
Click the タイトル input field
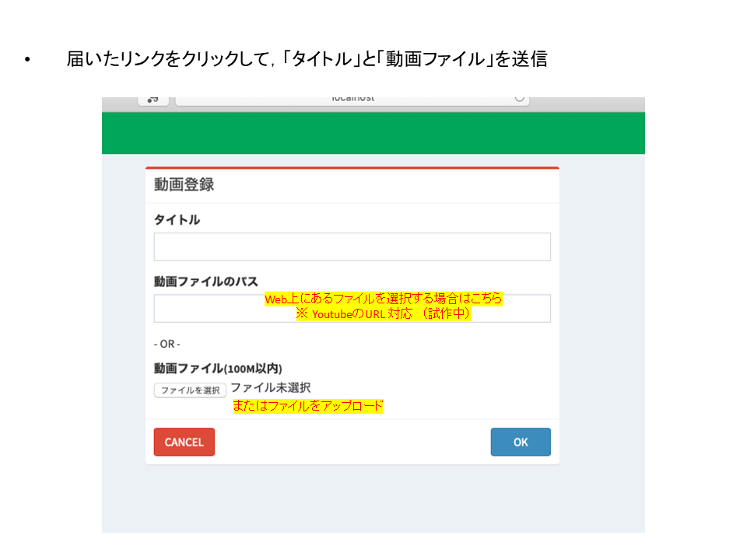click(x=352, y=246)
